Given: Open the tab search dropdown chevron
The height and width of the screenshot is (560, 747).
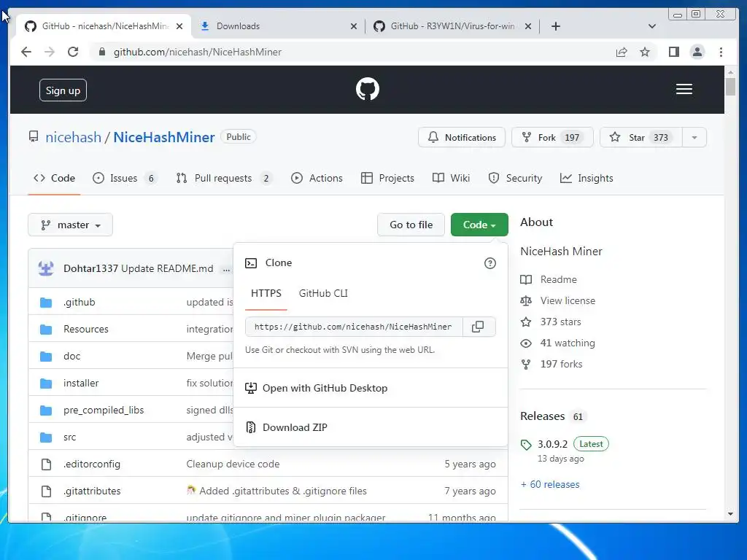Looking at the screenshot, I should click(652, 26).
